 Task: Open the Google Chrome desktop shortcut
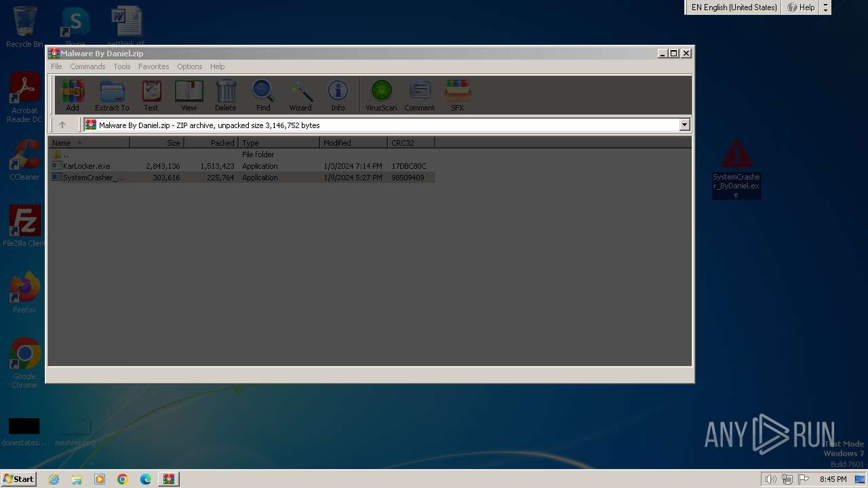[24, 363]
